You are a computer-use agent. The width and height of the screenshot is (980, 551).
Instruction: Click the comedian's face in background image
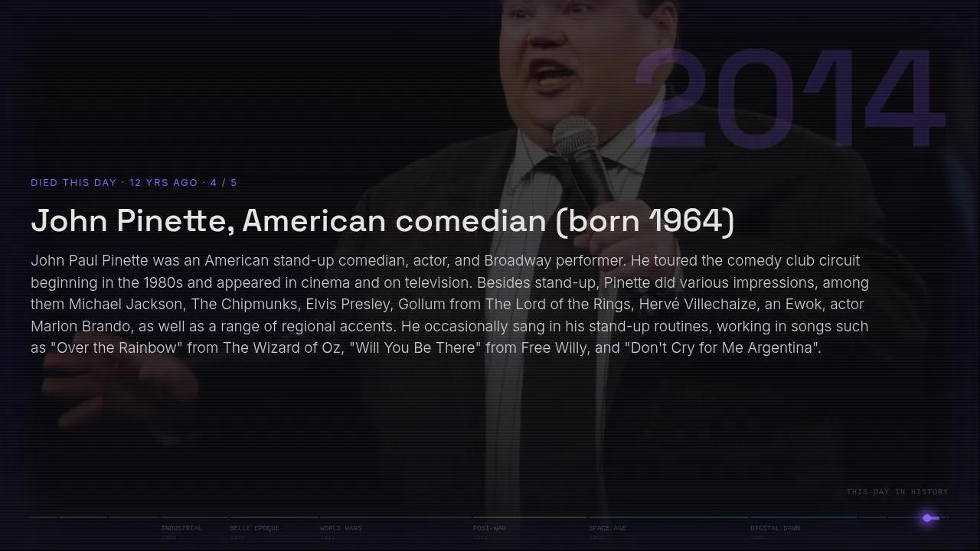[568, 54]
